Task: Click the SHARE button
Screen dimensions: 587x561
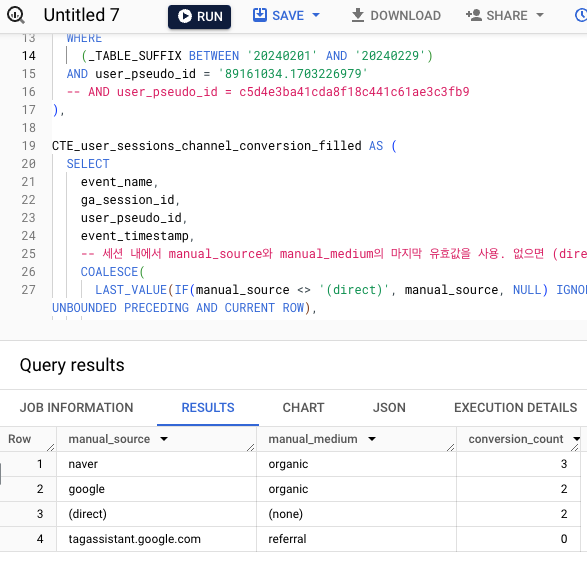Action: click(497, 15)
